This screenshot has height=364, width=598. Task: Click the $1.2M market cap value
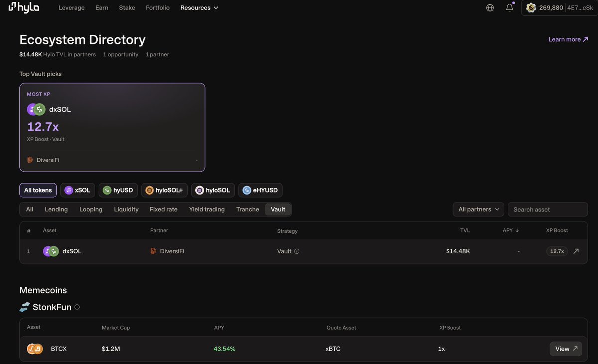111,349
